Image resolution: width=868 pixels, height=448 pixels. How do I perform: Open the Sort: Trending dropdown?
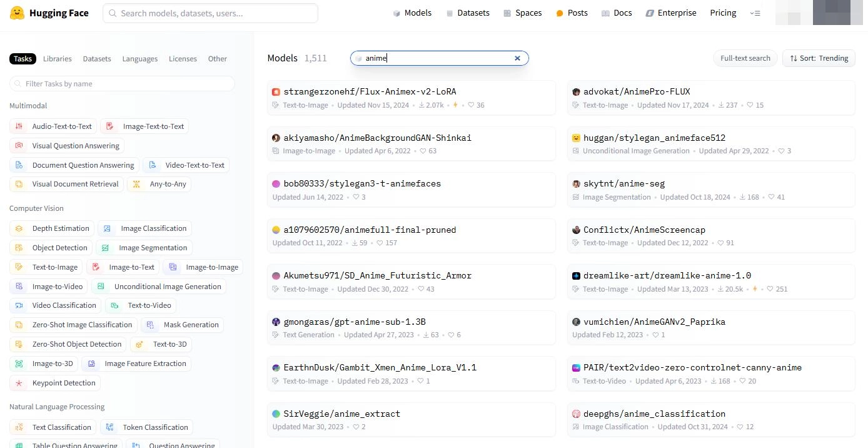(819, 58)
